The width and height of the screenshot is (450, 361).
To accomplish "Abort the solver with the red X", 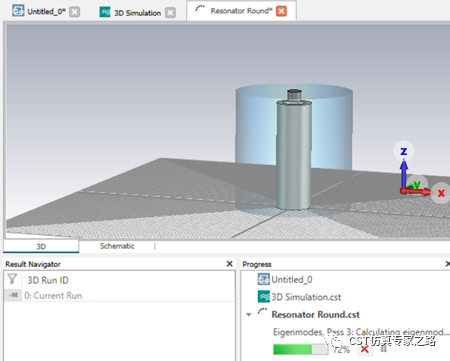I will click(364, 349).
